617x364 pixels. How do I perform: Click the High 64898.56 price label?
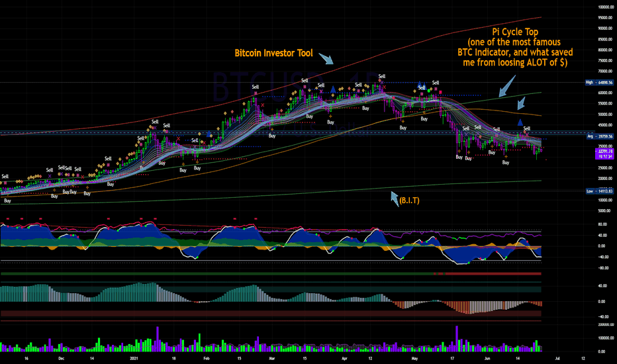coord(599,82)
